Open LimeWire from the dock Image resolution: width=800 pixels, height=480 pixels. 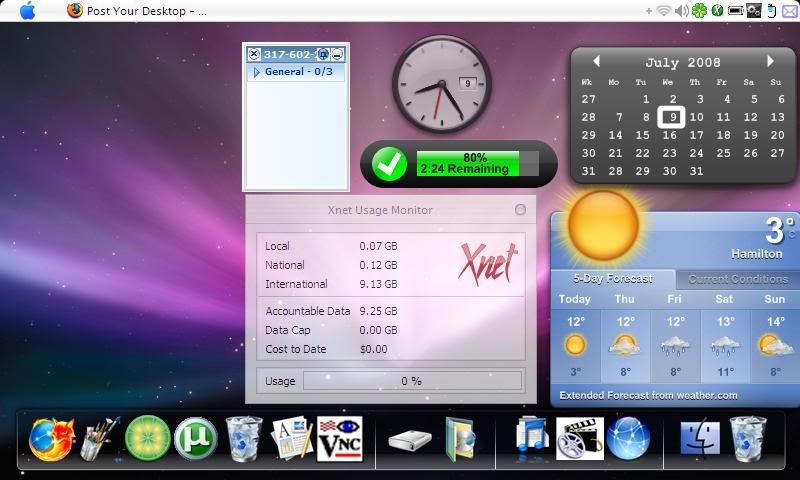(146, 439)
